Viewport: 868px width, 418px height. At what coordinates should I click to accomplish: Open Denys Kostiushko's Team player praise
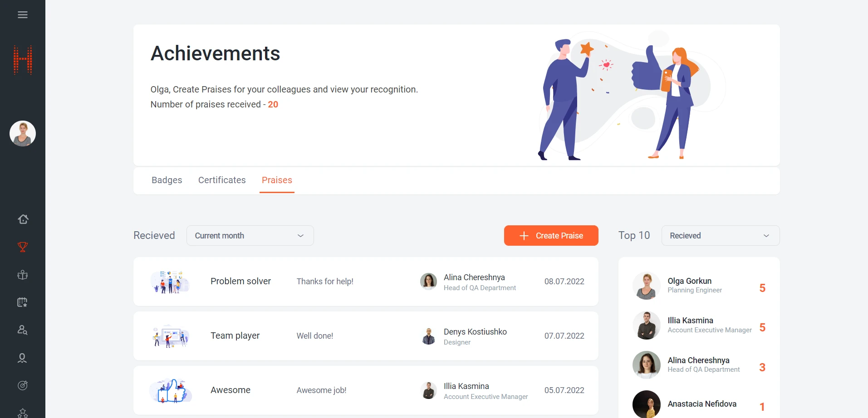coord(365,336)
